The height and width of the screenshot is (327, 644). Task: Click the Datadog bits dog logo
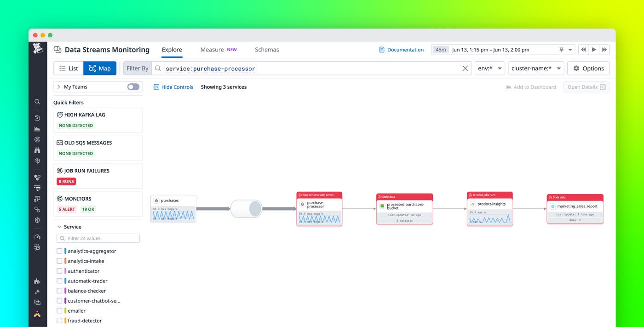point(37,49)
